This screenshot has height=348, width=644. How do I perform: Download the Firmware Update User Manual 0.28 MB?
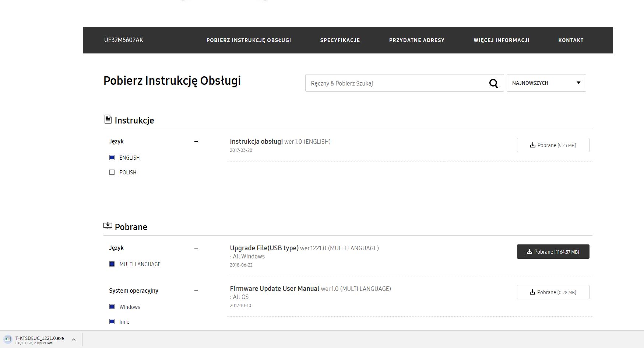tap(553, 292)
